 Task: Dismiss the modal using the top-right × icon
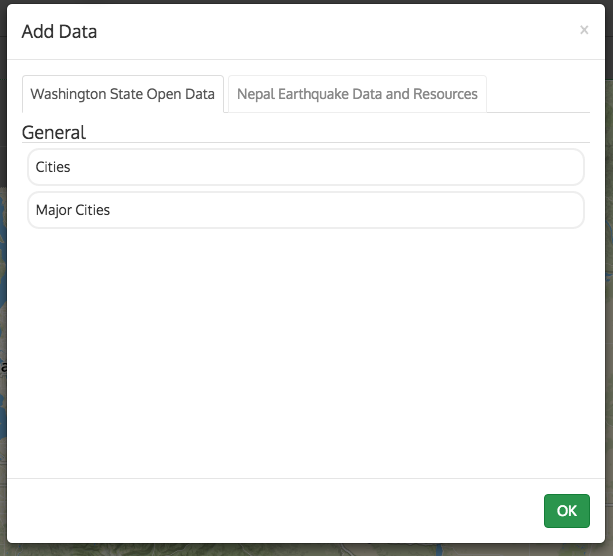584,31
